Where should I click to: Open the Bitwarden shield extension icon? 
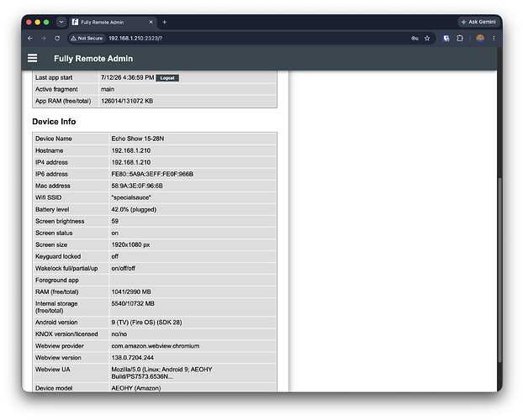point(446,39)
